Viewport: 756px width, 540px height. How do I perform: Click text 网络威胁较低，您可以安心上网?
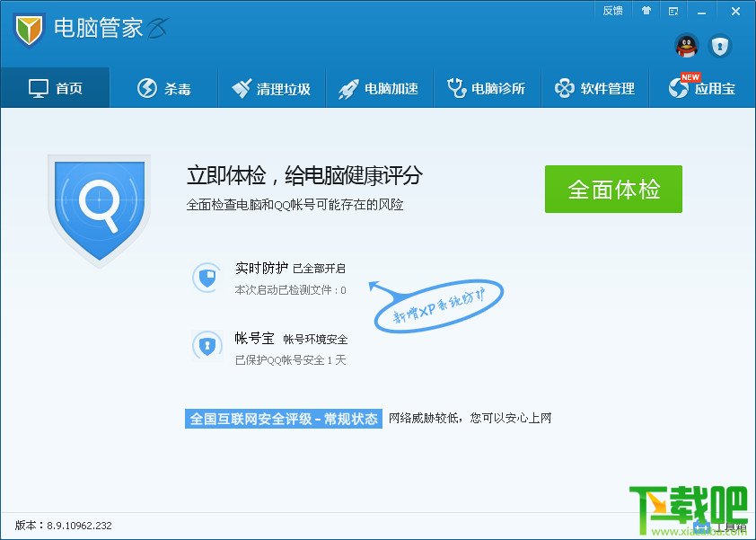(470, 418)
